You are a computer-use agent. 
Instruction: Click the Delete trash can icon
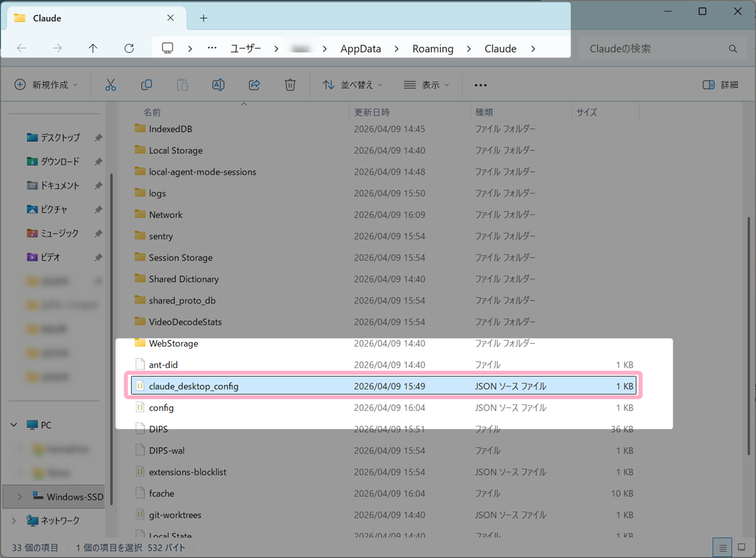(290, 85)
